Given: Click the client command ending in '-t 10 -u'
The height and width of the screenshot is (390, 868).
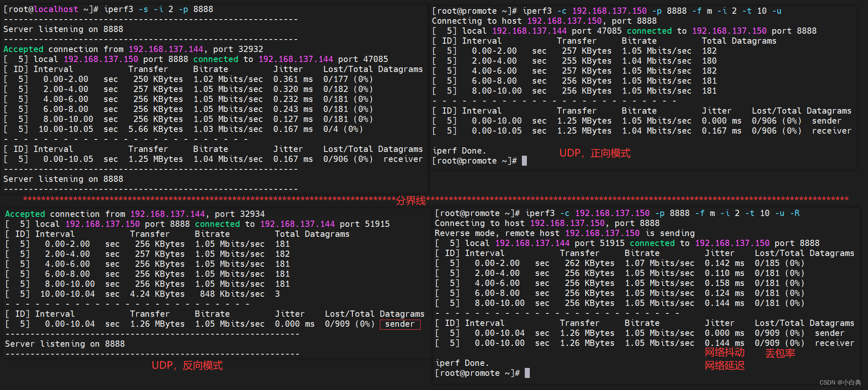Looking at the screenshot, I should (x=652, y=11).
